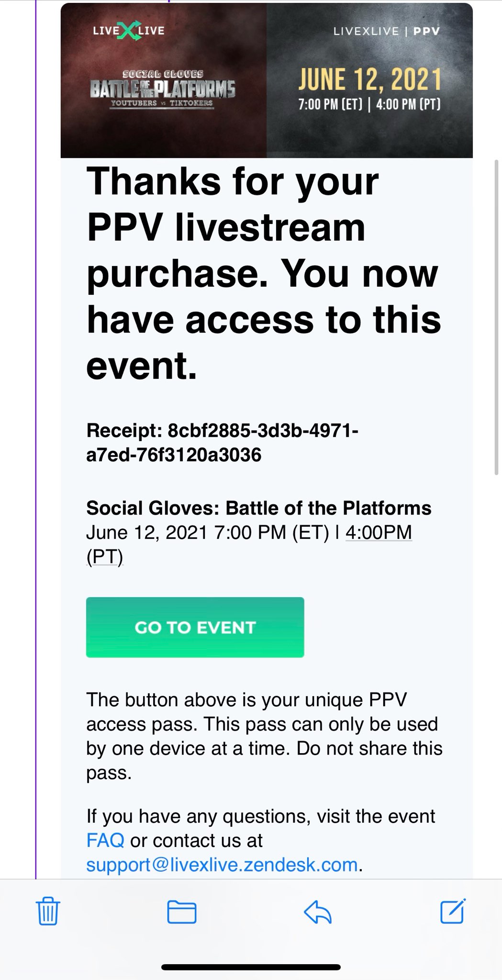
Task: Click the LIVEXLIVE | PPV header mark
Action: coord(387,31)
